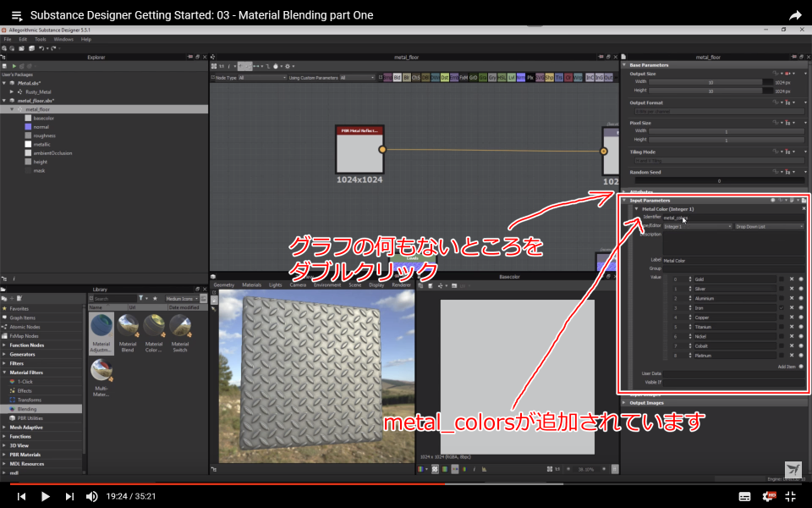Open the Tools menu

[41, 40]
